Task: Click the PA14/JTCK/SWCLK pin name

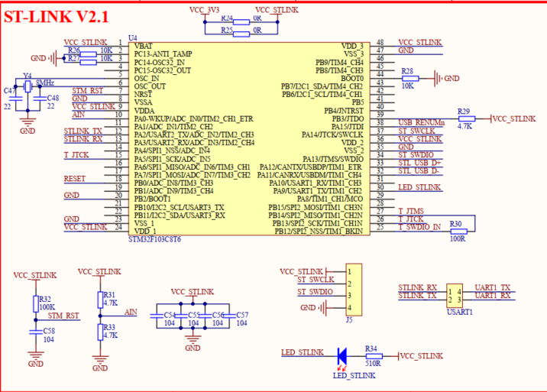Action: tap(333, 134)
